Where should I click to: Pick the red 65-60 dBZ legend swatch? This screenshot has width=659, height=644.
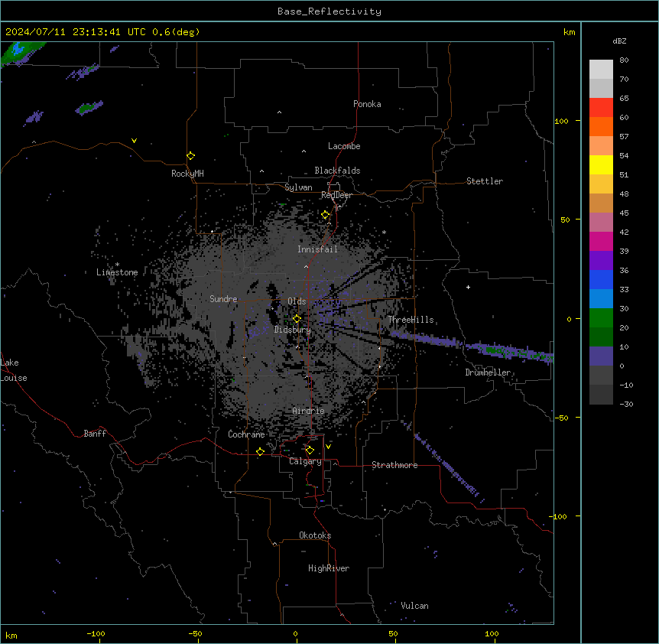pyautogui.click(x=601, y=108)
